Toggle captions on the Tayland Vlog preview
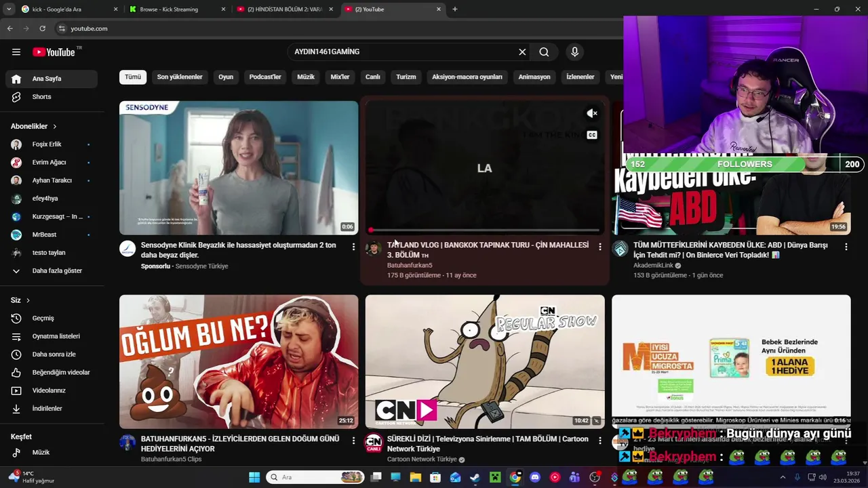The image size is (868, 488). click(592, 135)
